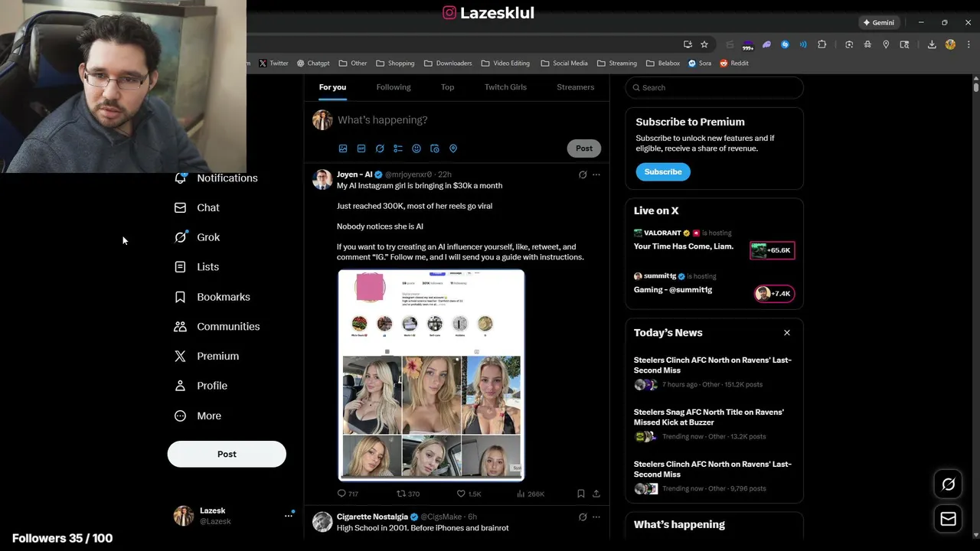Click the composer Post button
This screenshot has width=980, height=551.
[x=584, y=148]
